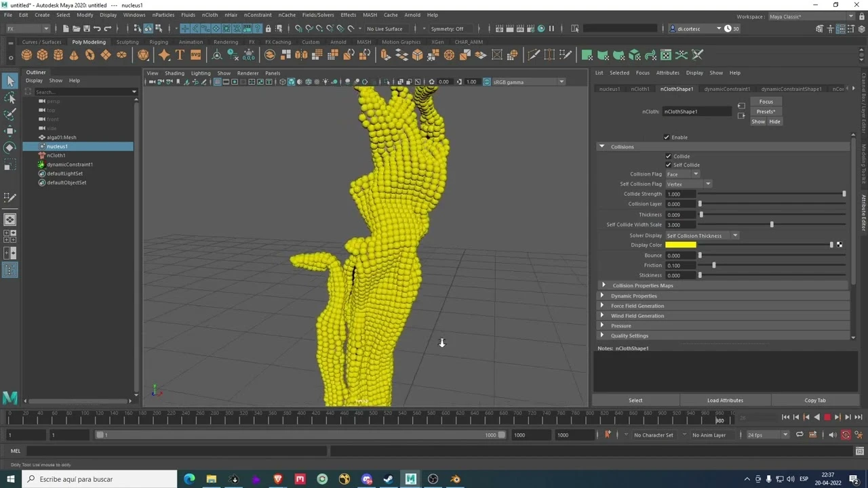Open the Solver Display dropdown
Screen dimensions: 868x488
(702, 236)
